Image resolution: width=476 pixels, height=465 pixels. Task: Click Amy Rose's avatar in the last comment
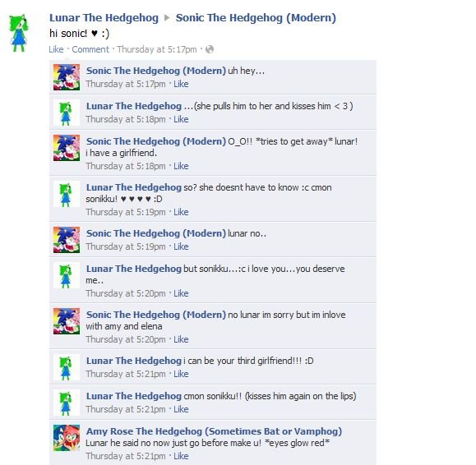point(67,438)
